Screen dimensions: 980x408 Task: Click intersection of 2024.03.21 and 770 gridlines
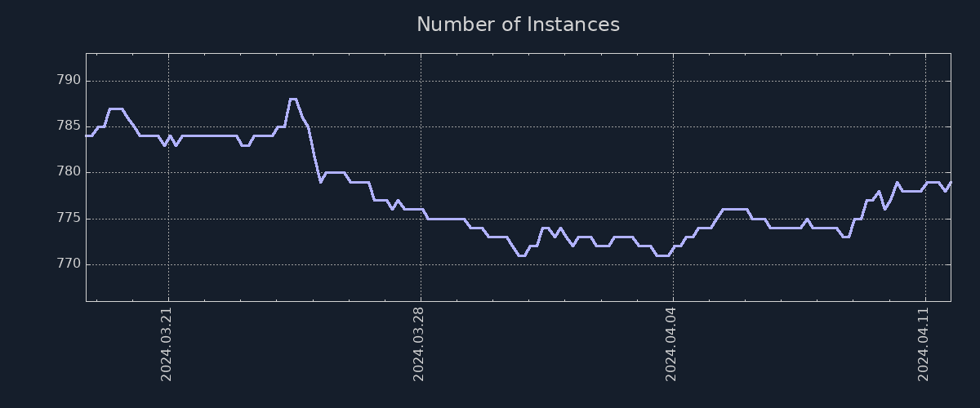click(168, 264)
